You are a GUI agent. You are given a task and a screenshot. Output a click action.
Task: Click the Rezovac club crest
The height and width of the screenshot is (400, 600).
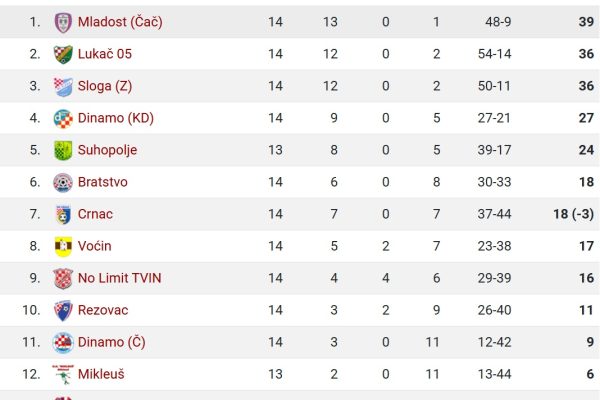(x=63, y=310)
